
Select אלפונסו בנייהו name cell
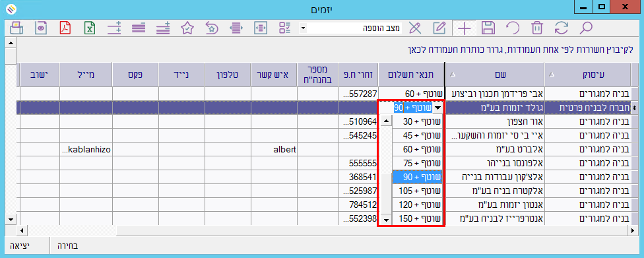point(494,163)
